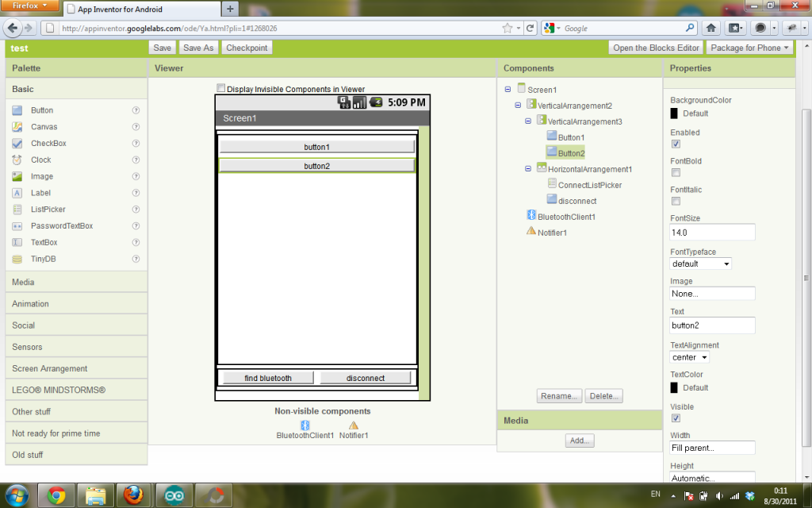Collapse the VerticalArrangement3 tree node
This screenshot has height=508, width=812.
528,121
